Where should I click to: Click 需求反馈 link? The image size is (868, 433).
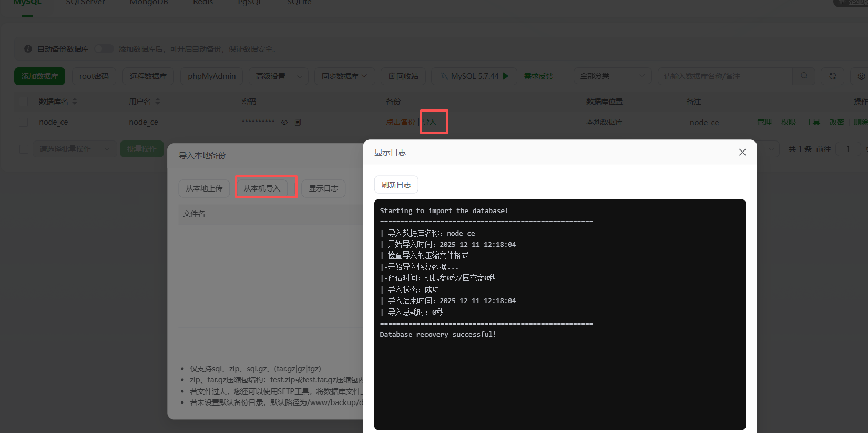(538, 76)
